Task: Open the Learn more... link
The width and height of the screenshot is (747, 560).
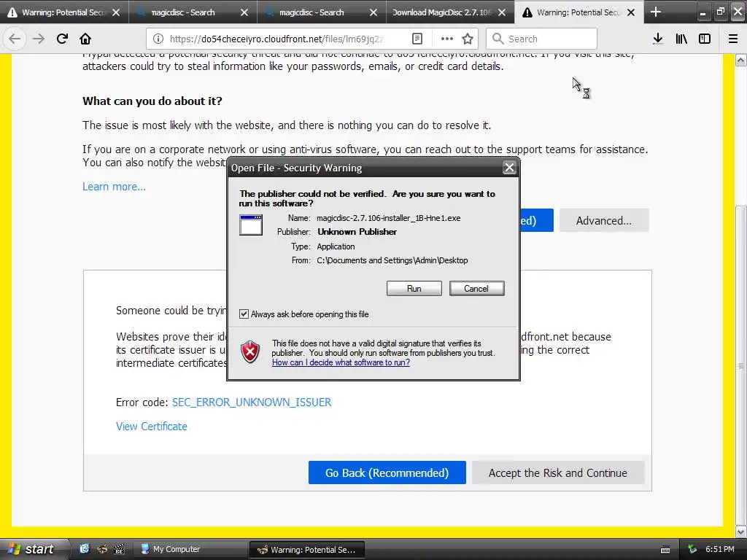Action: (115, 186)
